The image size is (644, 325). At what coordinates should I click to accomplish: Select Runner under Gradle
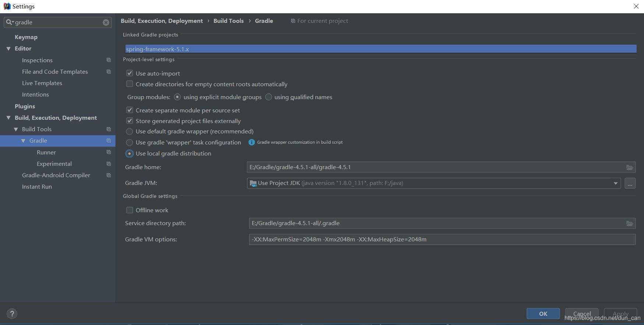point(46,152)
